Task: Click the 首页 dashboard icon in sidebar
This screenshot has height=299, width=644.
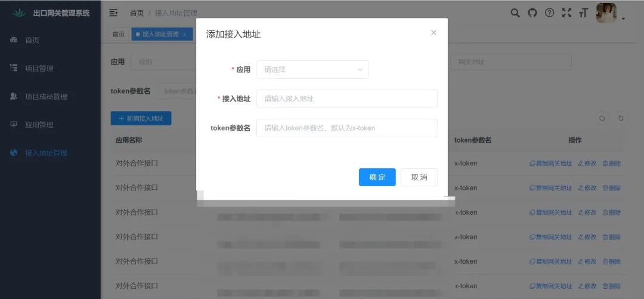Action: (14, 40)
